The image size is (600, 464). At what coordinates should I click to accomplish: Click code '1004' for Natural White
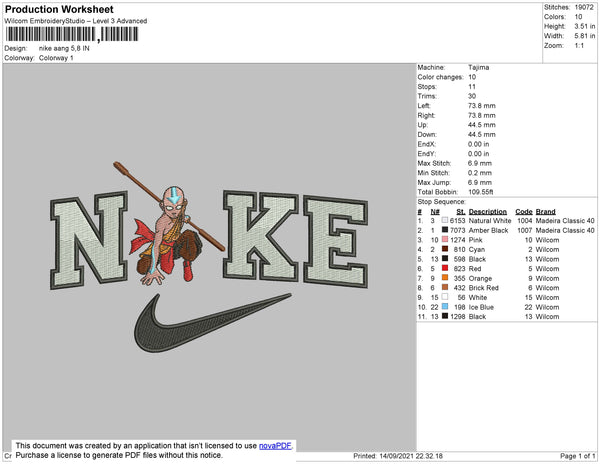[525, 221]
